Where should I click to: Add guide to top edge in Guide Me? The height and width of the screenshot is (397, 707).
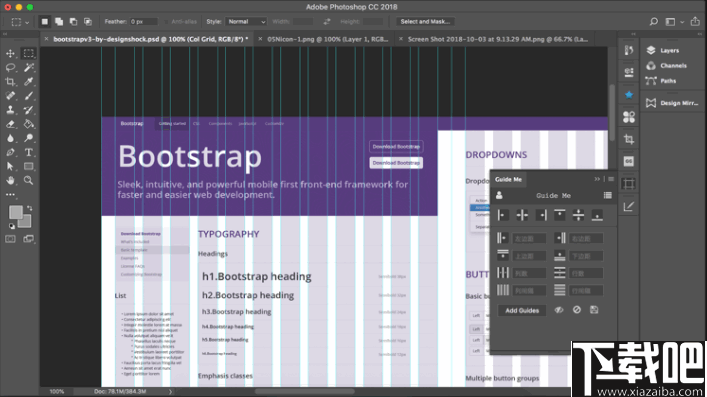(x=560, y=215)
